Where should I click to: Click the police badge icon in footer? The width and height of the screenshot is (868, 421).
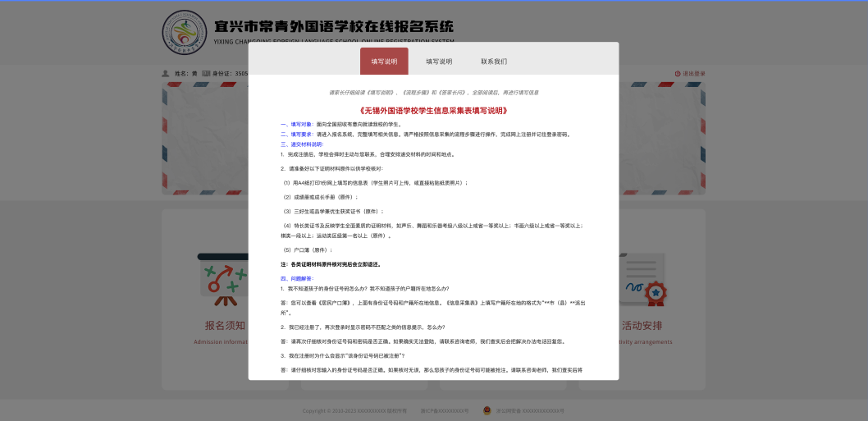coord(487,410)
